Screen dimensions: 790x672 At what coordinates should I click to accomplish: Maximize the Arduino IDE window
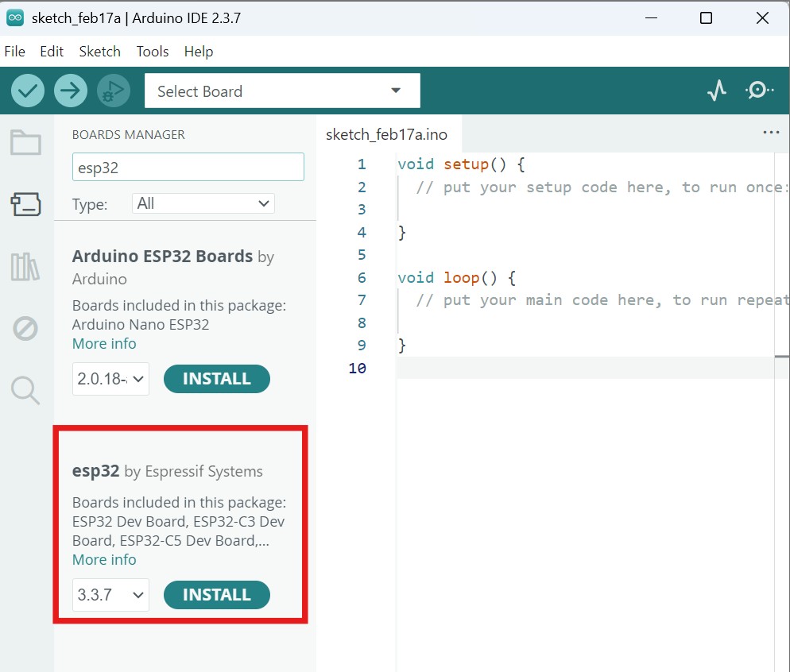point(707,17)
